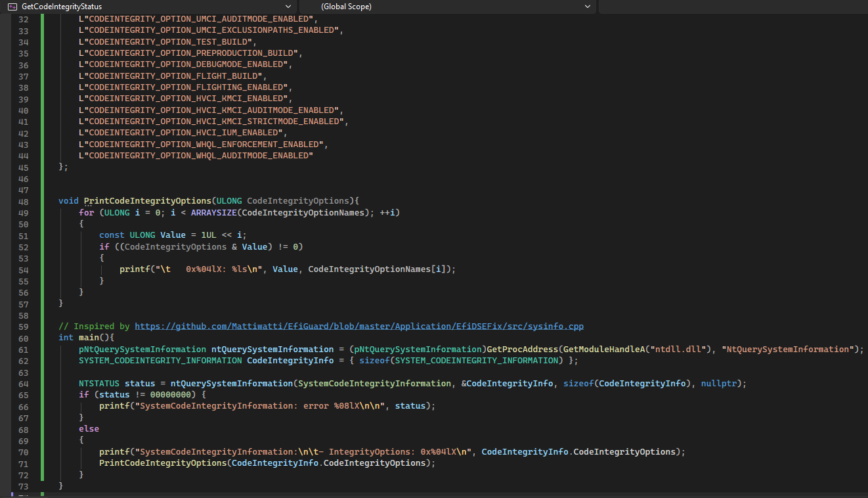
Task: Click the ARRAYSIZE macro in the for loop
Action: pyautogui.click(x=214, y=213)
